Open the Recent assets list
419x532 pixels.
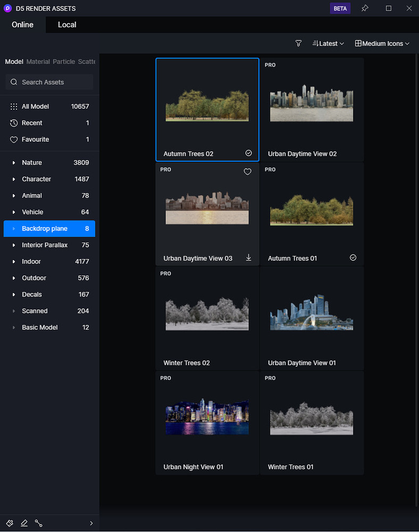point(49,123)
